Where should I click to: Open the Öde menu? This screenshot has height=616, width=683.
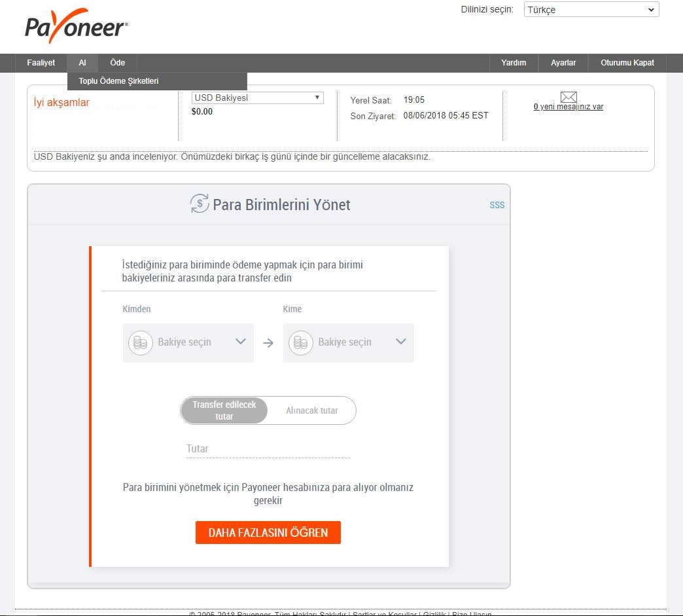[x=118, y=63]
